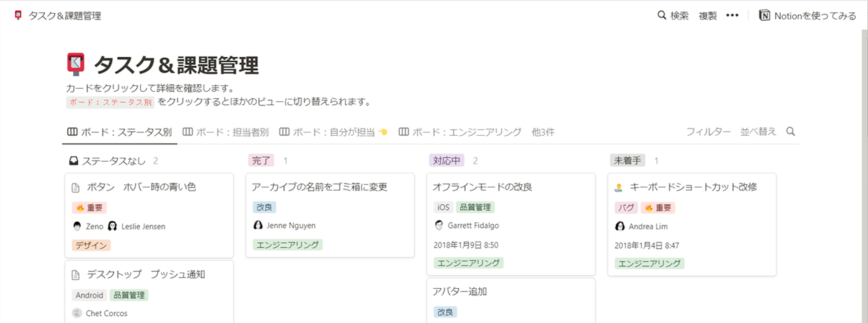Click the 重要 tag on ボタン ホバー時の青い色 card
The width and height of the screenshot is (868, 323).
coord(89,208)
